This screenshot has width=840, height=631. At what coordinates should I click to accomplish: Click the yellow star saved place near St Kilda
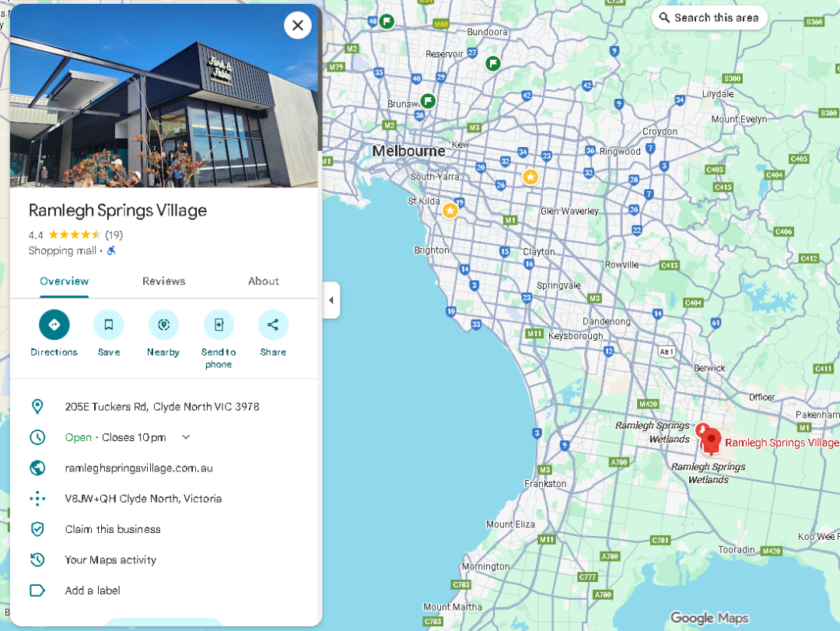click(x=450, y=211)
